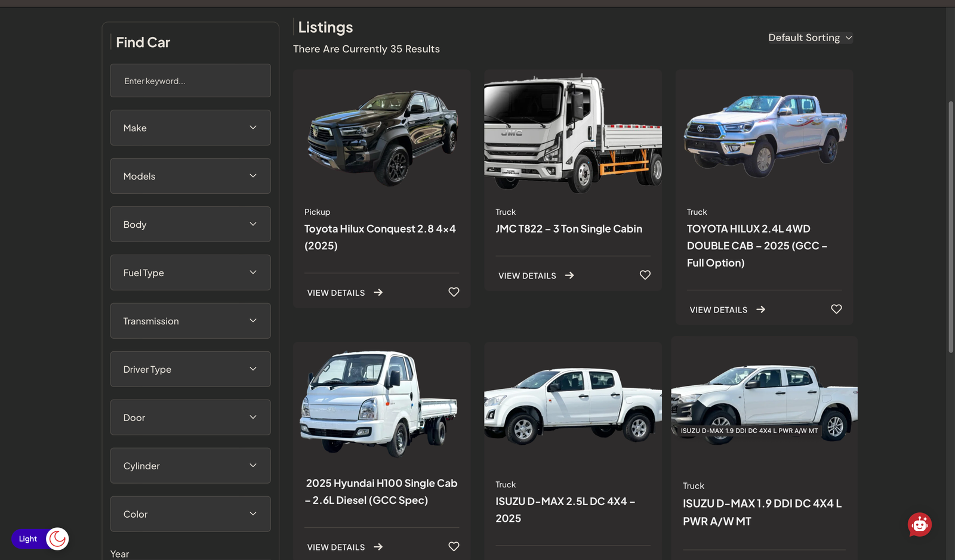The image size is (955, 560).
Task: Click the JMC truck photo
Action: 573,133
